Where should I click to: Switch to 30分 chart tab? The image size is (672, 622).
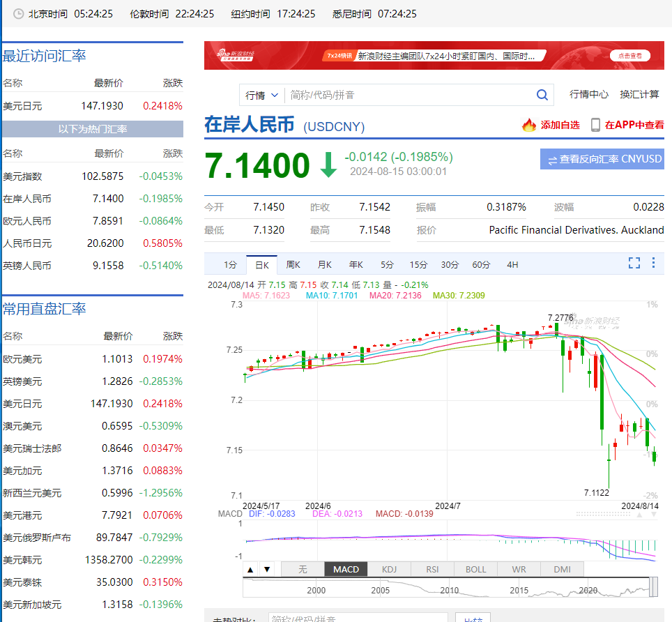[450, 265]
